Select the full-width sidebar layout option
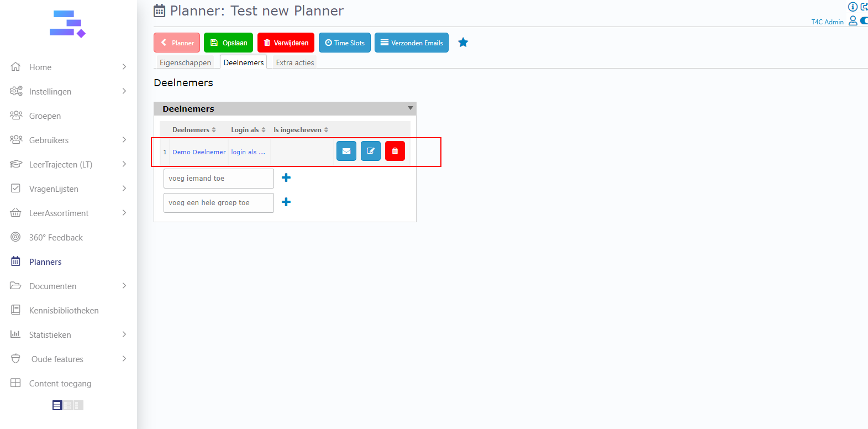868x429 pixels. pyautogui.click(x=57, y=405)
